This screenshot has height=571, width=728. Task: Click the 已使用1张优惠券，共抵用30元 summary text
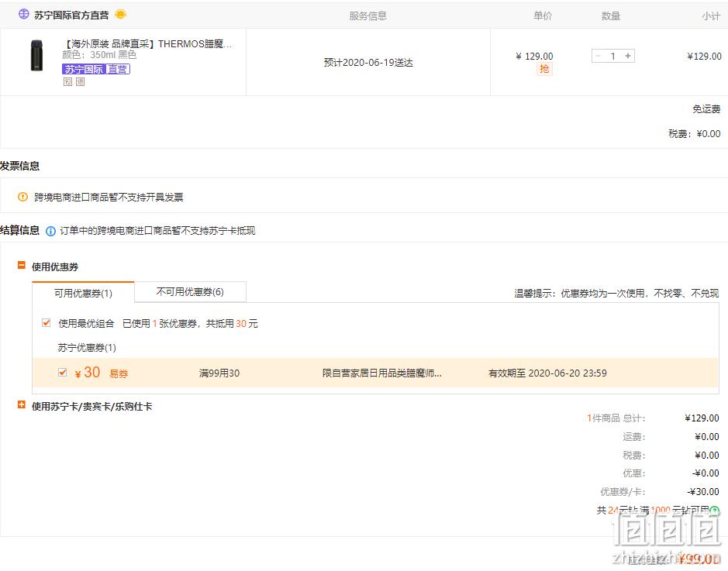pyautogui.click(x=190, y=323)
